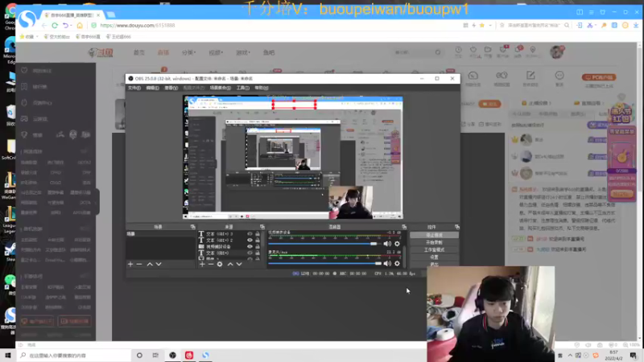Open source properties gear icon

tap(220, 265)
